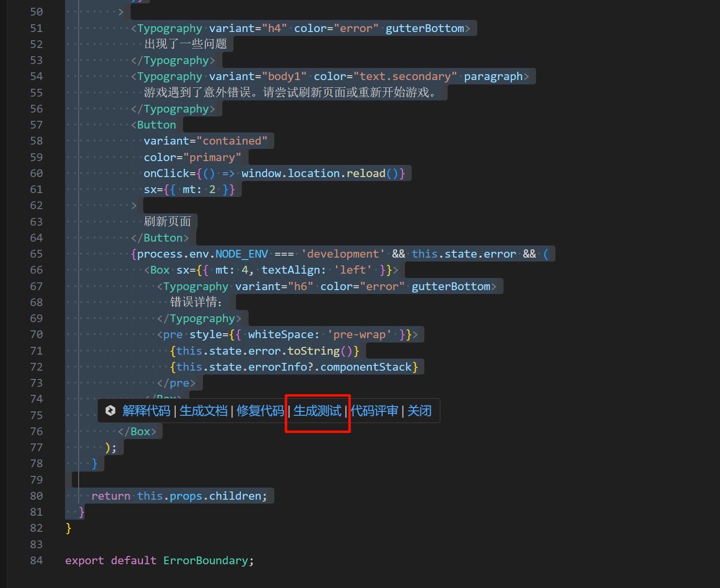
Task: Dismiss the action bar with 关闭
Action: click(419, 411)
